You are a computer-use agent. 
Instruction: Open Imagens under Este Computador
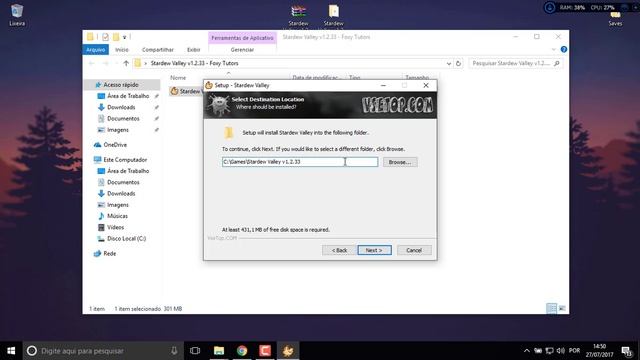pyautogui.click(x=118, y=205)
